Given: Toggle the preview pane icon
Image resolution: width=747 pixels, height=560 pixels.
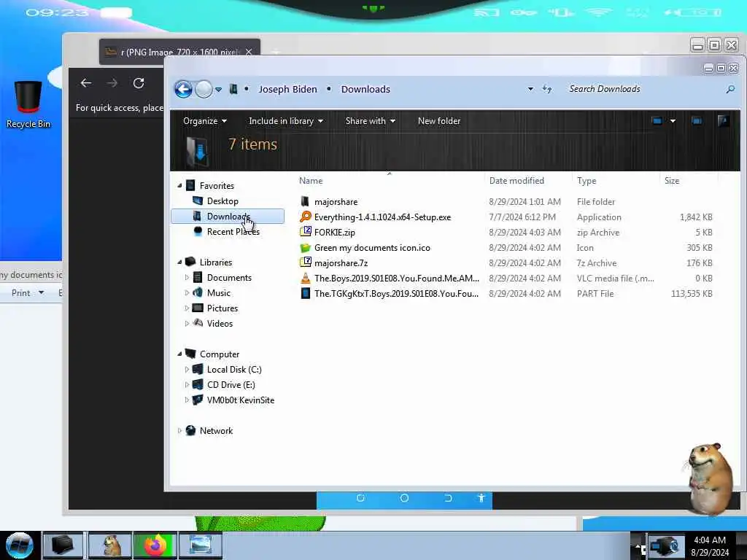Looking at the screenshot, I should (x=697, y=121).
